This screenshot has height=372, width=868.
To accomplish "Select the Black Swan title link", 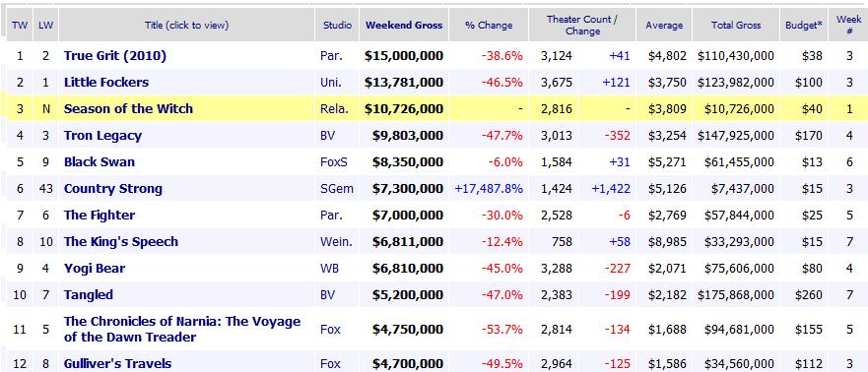I will pos(100,162).
